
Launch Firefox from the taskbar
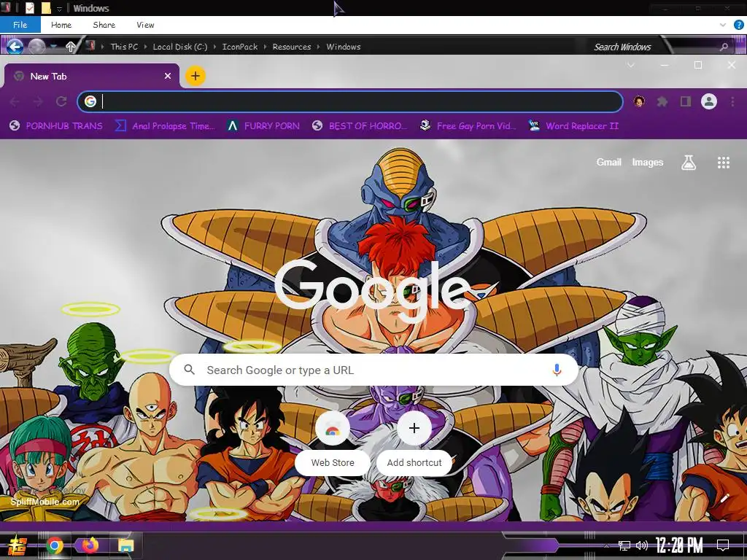coord(90,545)
